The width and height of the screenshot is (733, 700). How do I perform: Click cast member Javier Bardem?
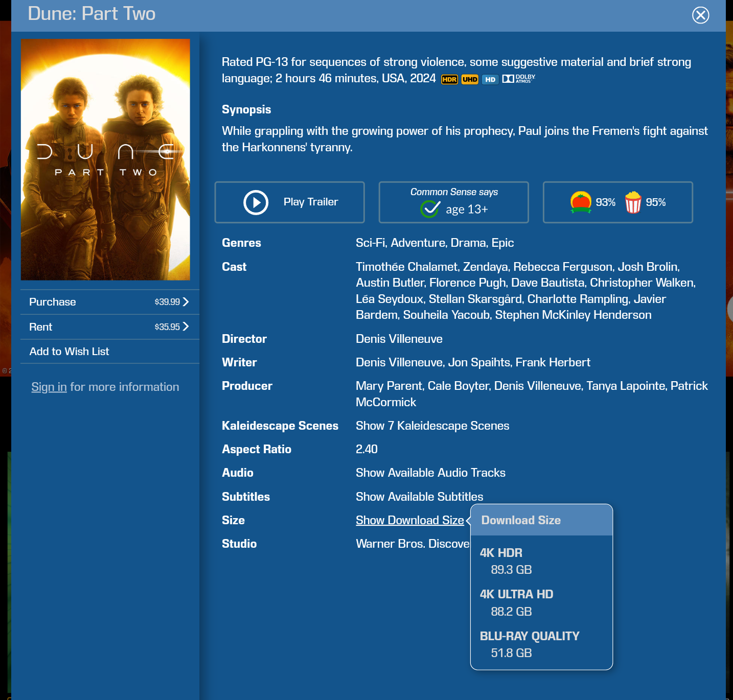coord(511,307)
